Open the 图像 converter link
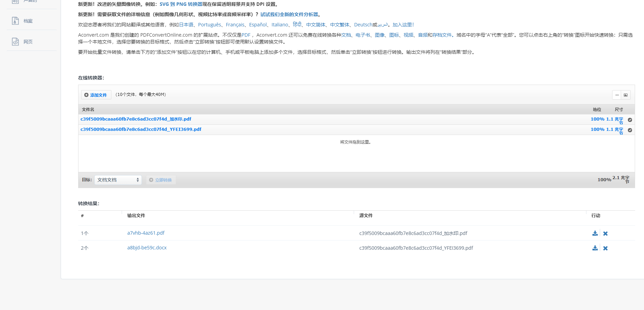This screenshot has width=644, height=310. tap(380, 35)
